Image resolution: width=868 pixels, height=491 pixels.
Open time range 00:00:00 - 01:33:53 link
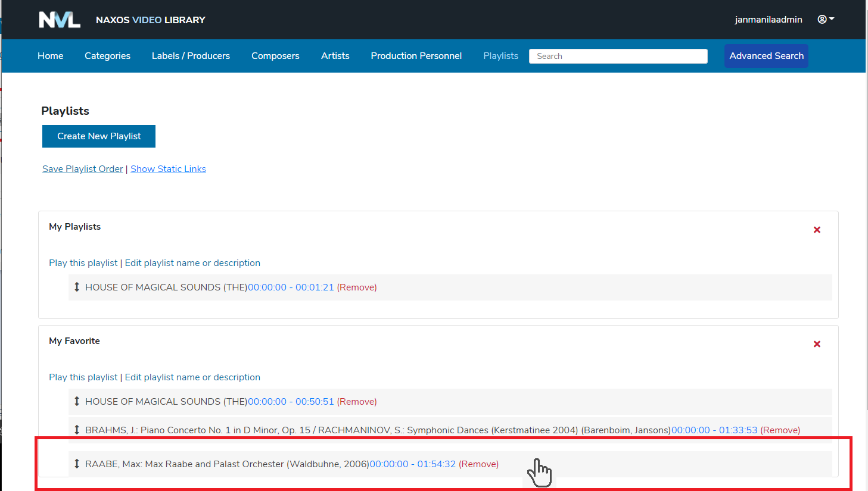(x=714, y=430)
